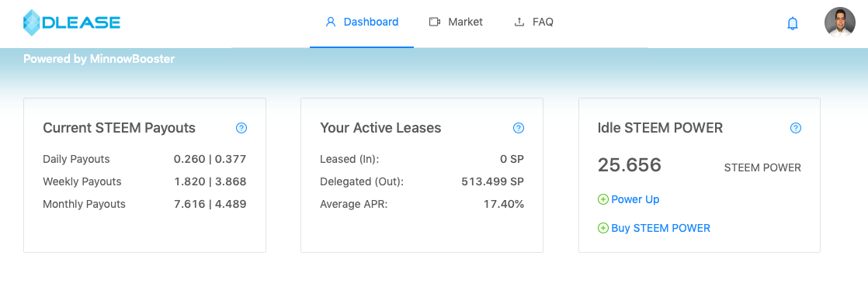868x283 pixels.
Task: Click the Powered by MinnowBooster text
Action: [99, 59]
